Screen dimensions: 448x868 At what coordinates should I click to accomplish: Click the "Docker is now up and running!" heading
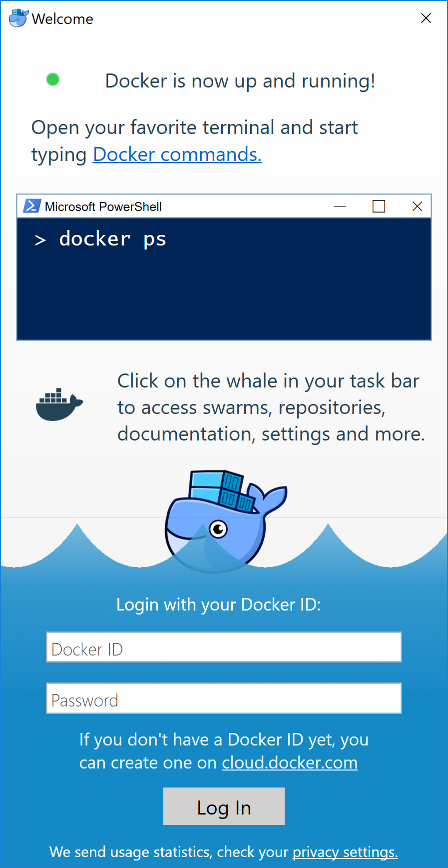click(x=240, y=81)
